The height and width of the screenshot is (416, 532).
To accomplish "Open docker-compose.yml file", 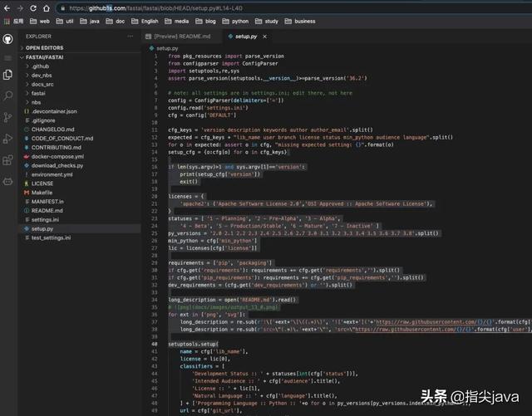I will [57, 156].
